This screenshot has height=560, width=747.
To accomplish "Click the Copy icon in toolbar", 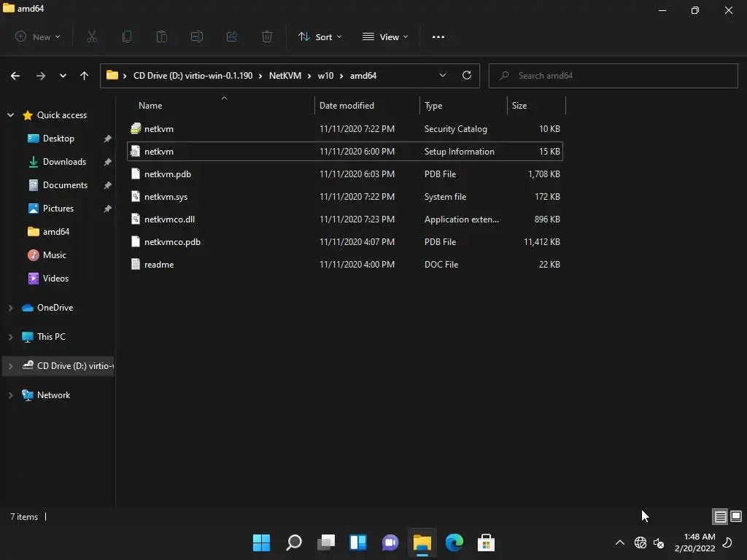I will [127, 36].
